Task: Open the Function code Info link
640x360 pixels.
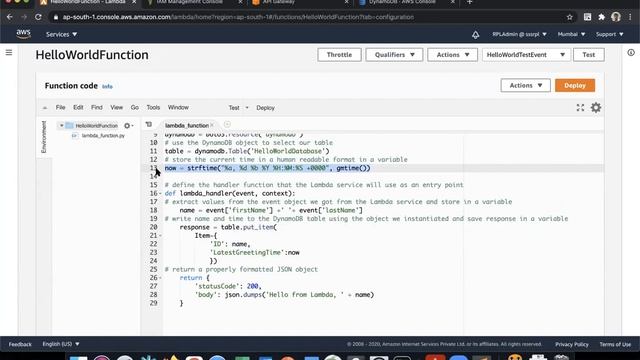Action: pos(107,87)
